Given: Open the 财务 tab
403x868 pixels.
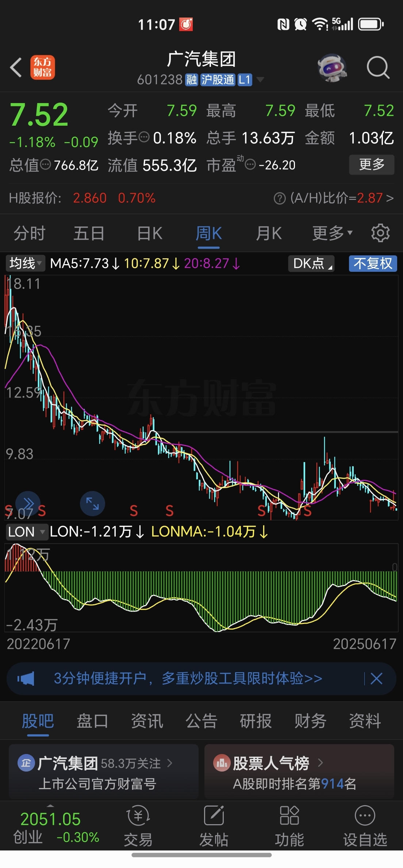Looking at the screenshot, I should 311,721.
